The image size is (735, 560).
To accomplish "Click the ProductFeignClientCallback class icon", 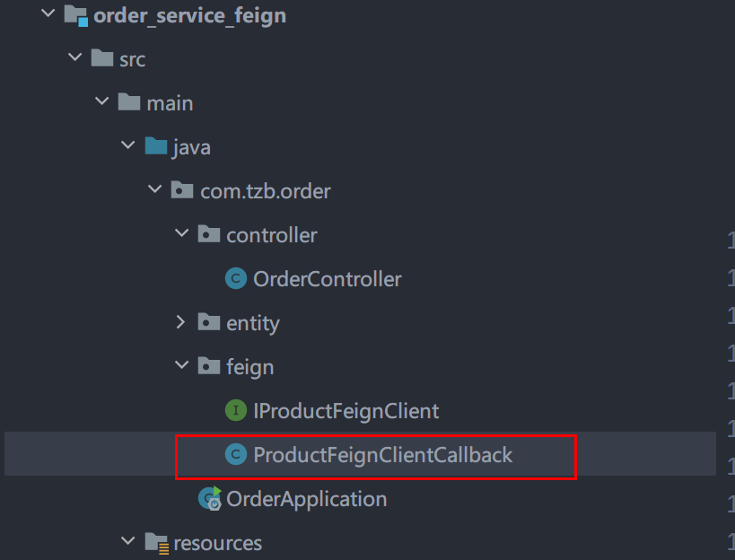I will coord(236,455).
